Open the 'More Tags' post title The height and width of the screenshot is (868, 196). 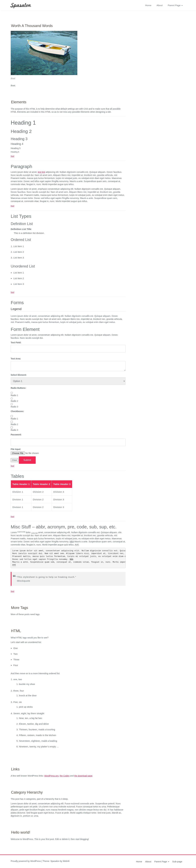click(19, 608)
